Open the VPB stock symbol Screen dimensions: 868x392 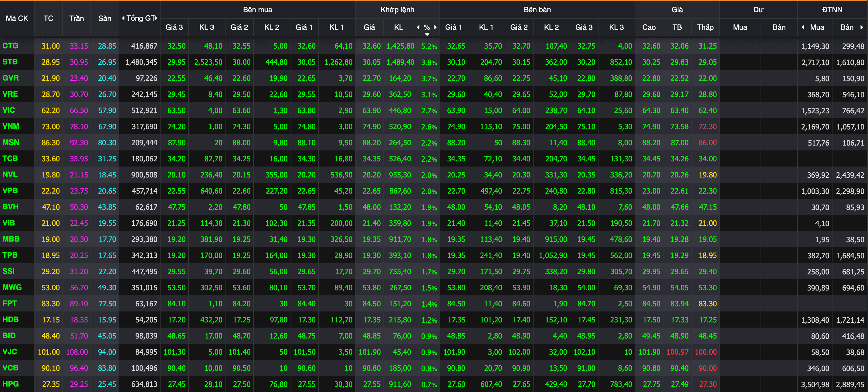click(10, 191)
